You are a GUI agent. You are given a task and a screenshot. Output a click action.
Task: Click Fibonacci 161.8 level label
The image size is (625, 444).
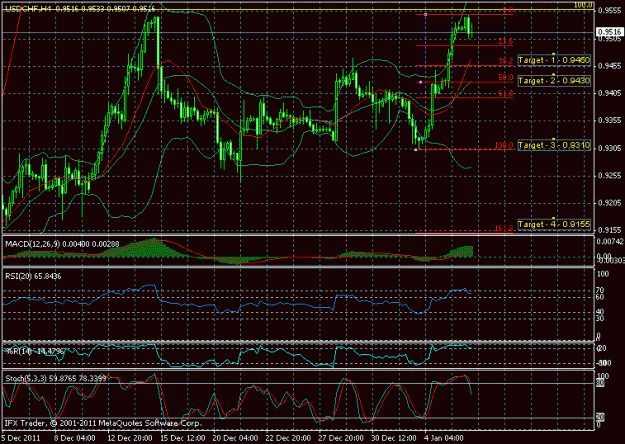point(504,228)
